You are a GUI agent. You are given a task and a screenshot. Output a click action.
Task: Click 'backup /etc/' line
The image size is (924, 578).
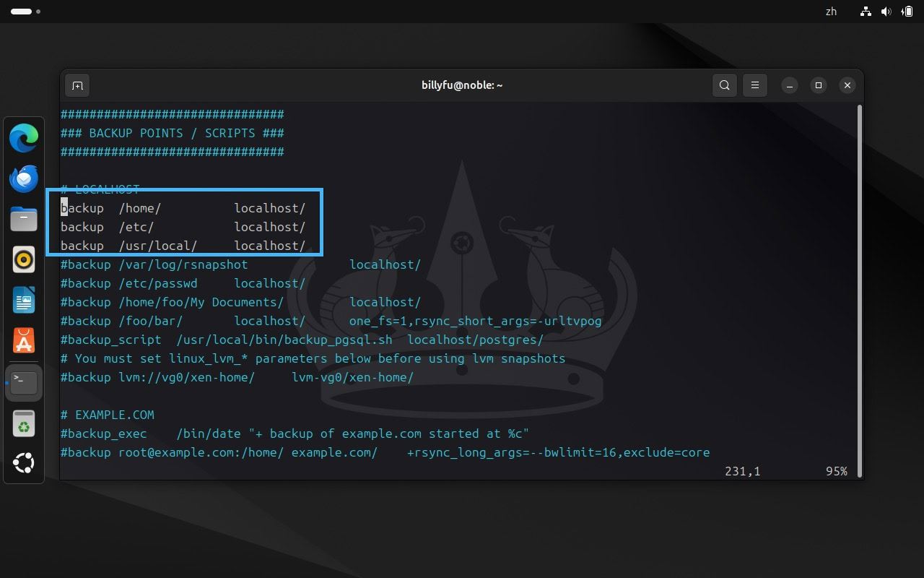point(183,227)
